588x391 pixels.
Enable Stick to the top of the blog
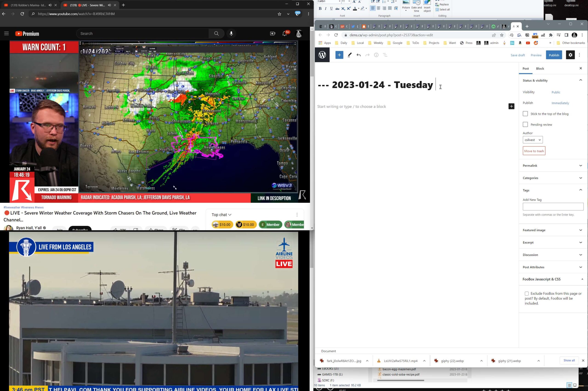[525, 114]
